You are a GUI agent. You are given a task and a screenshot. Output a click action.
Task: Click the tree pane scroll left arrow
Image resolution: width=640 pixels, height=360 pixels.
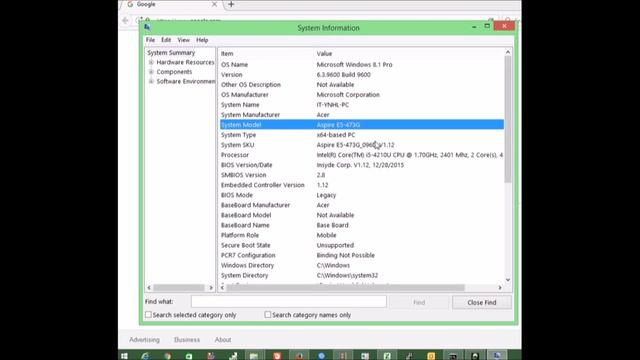149,288
